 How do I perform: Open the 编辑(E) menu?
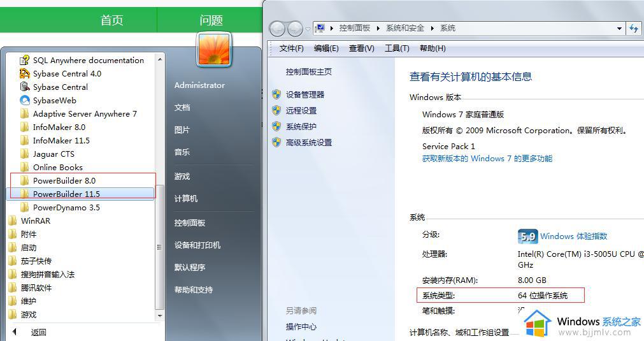pyautogui.click(x=326, y=48)
